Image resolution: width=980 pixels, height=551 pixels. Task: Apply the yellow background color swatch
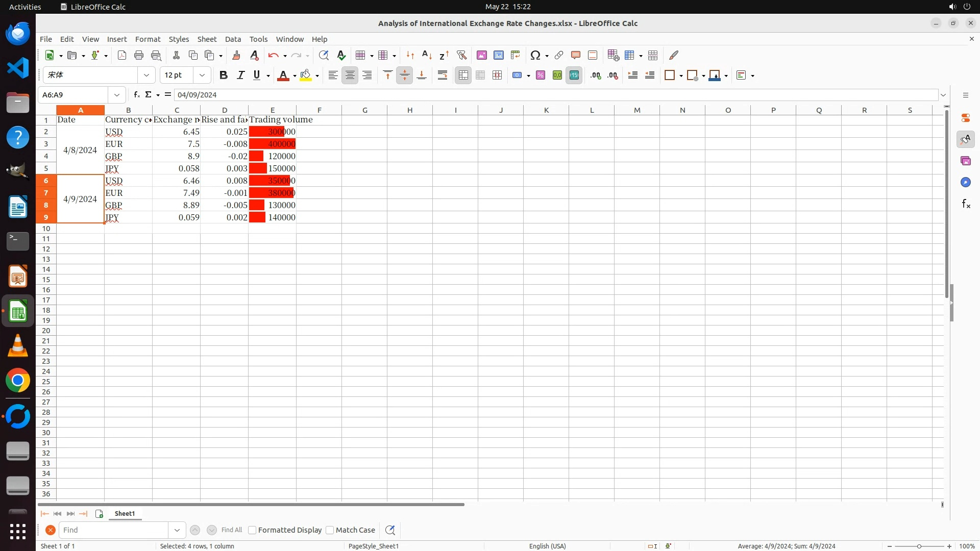click(305, 76)
